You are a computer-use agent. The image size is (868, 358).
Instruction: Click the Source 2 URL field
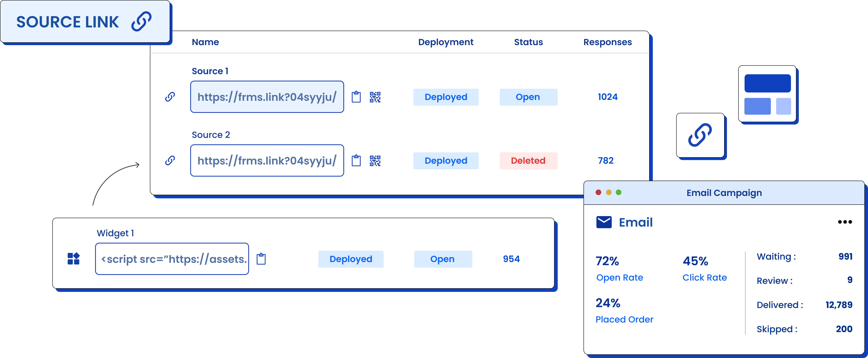click(x=267, y=160)
